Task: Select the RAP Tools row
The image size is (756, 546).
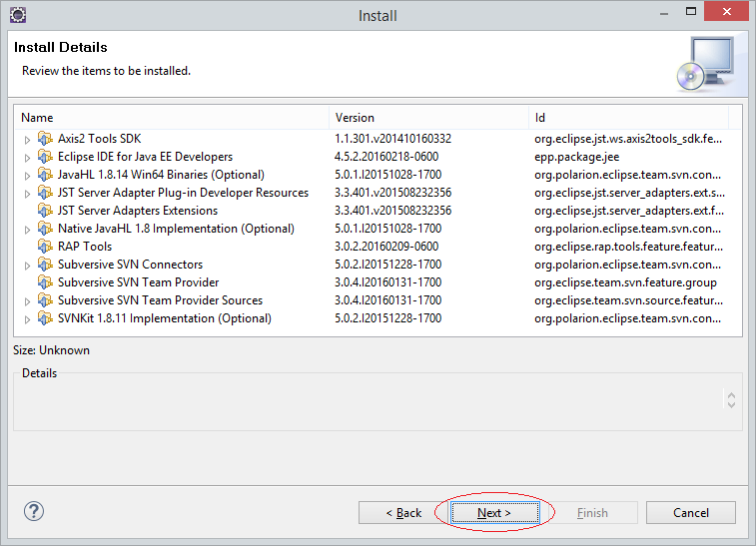Action: click(x=378, y=247)
